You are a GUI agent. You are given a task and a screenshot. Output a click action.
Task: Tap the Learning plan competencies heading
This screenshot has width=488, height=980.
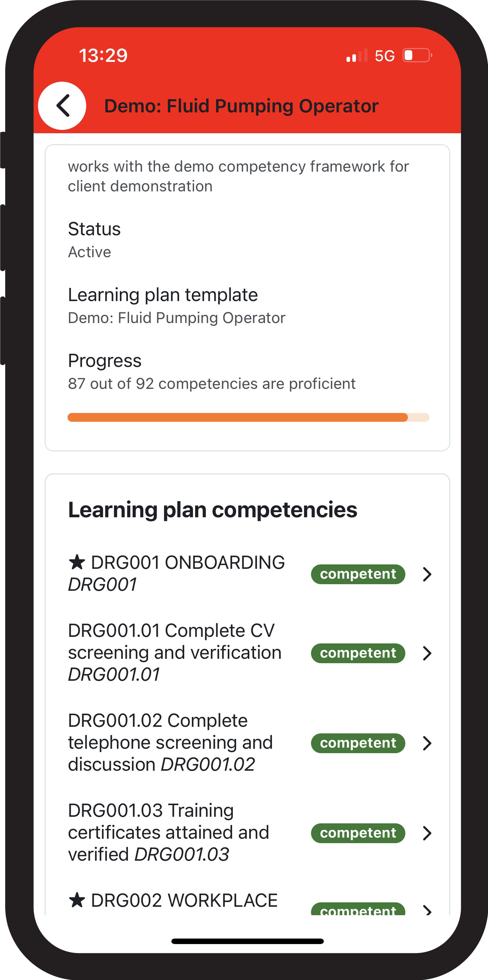coord(213,509)
